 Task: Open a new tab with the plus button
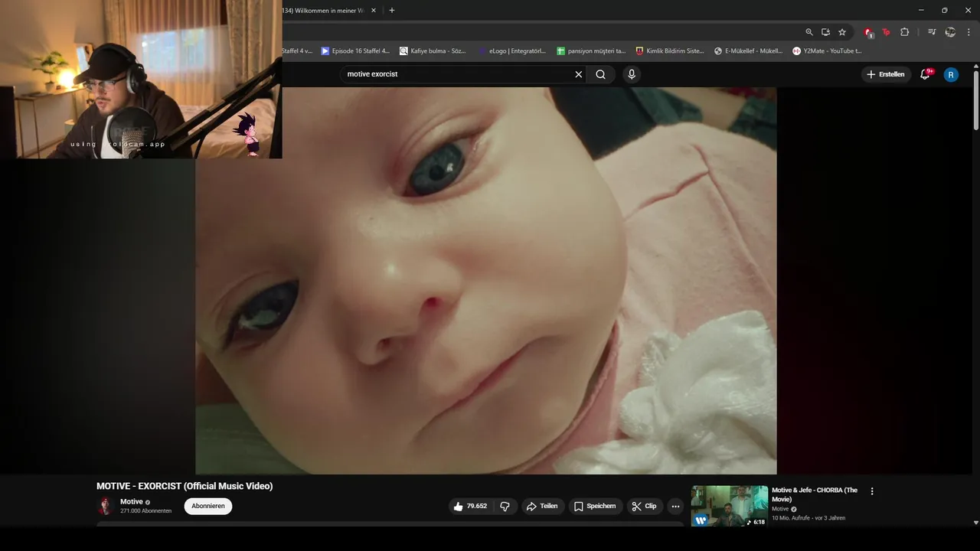392,10
